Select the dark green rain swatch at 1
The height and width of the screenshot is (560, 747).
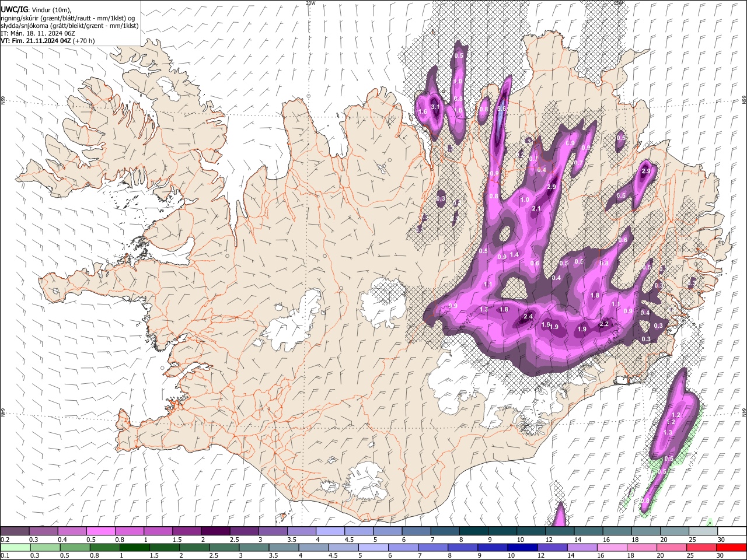tap(135, 548)
